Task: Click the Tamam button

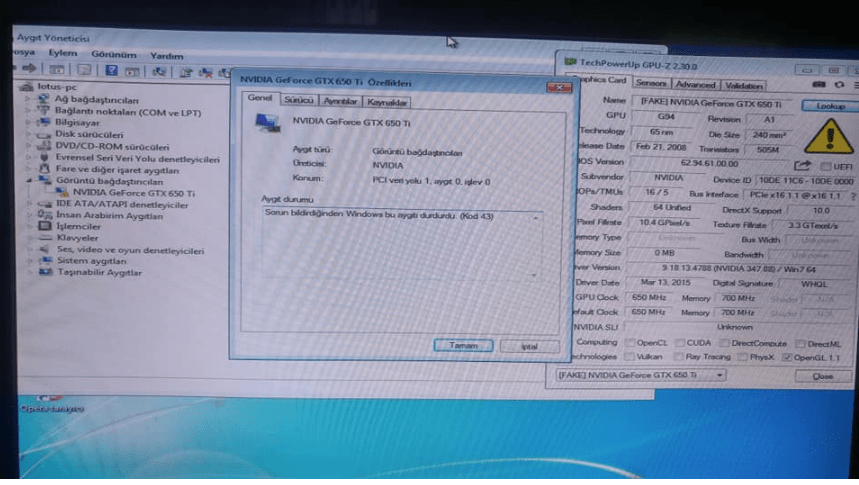Action: point(463,345)
